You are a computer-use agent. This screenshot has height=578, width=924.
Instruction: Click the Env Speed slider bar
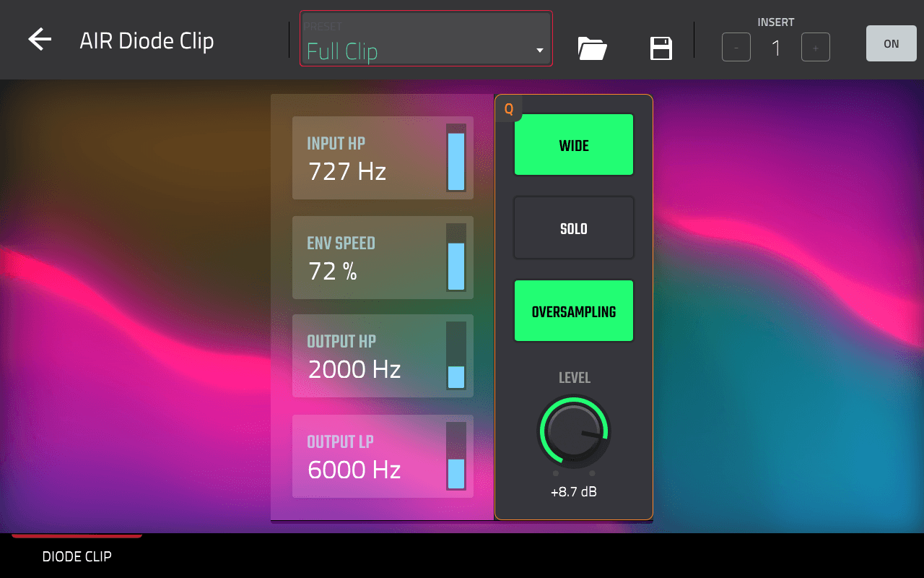456,257
